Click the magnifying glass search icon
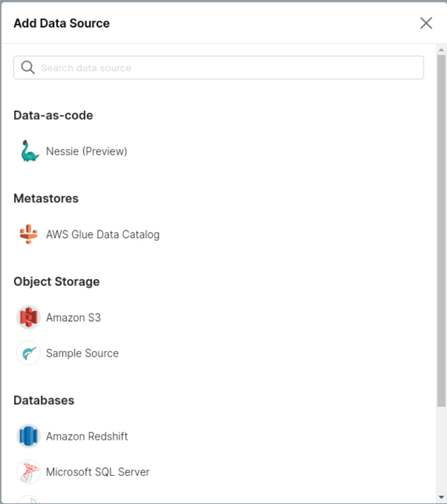Screen dimensions: 447x504 point(27,67)
